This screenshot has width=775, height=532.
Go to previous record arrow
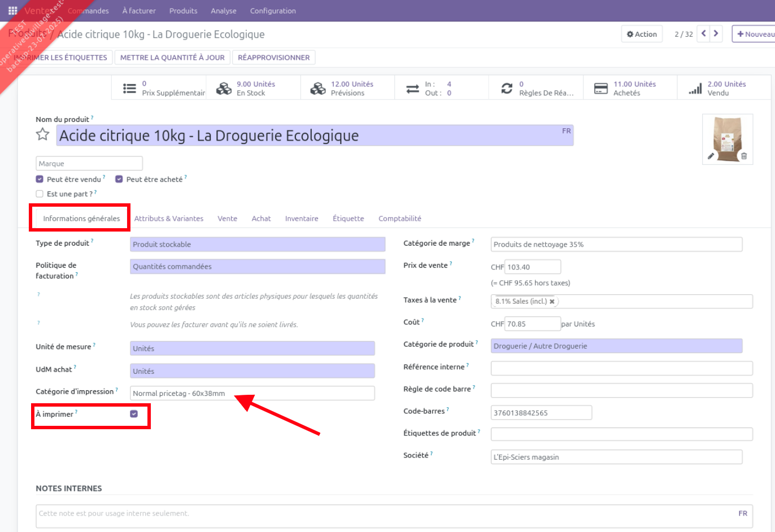(703, 34)
